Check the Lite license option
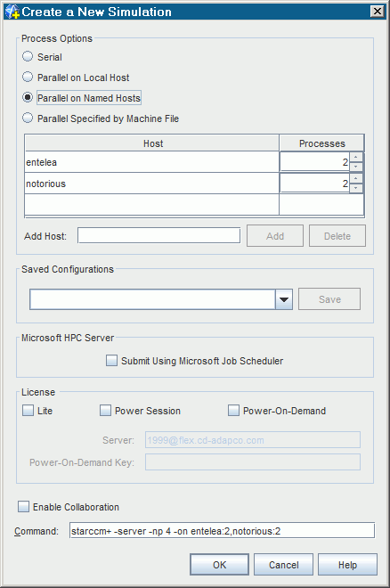The height and width of the screenshot is (588, 390). point(28,410)
